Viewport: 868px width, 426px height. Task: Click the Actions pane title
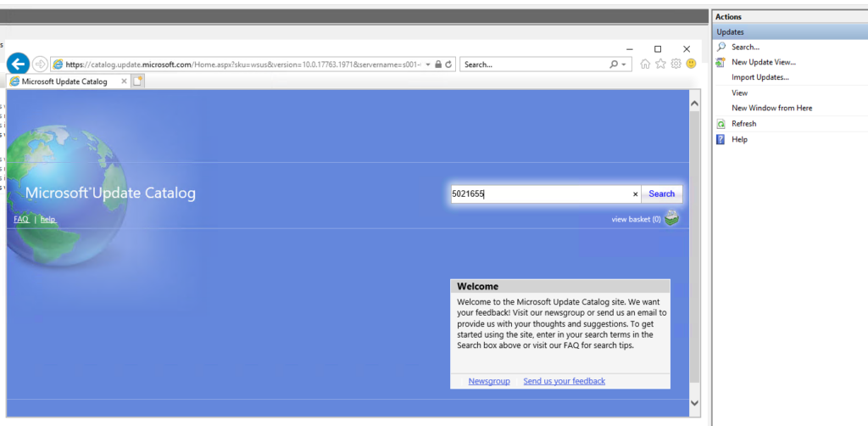tap(728, 17)
